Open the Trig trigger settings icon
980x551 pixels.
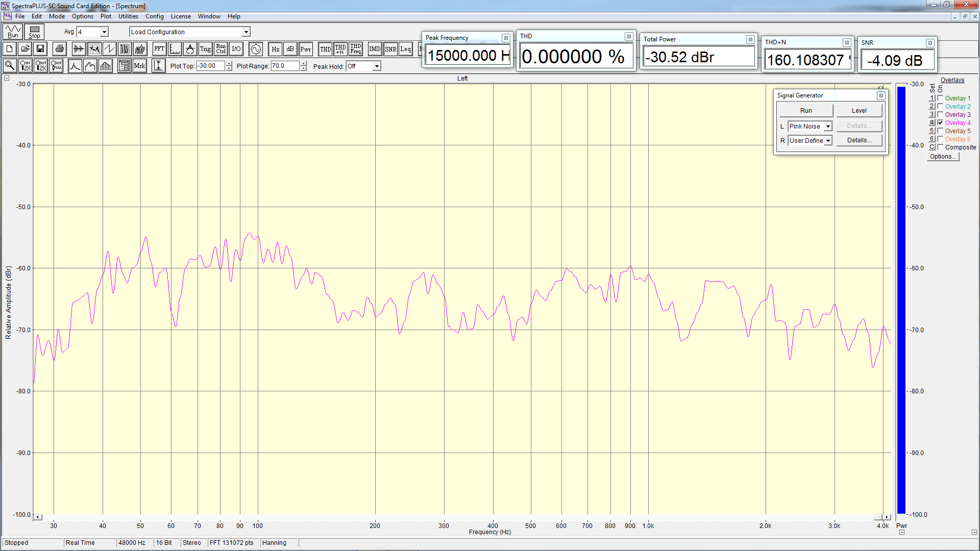coord(205,49)
